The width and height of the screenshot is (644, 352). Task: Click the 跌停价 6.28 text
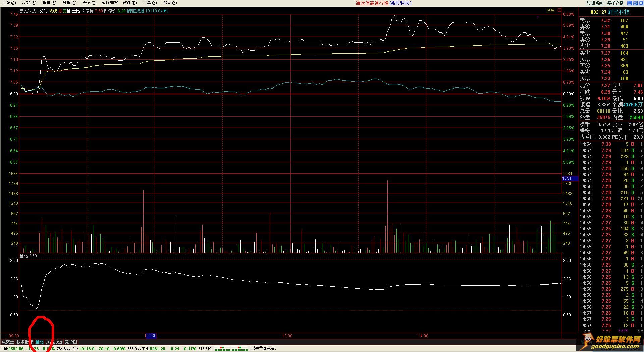[115, 11]
